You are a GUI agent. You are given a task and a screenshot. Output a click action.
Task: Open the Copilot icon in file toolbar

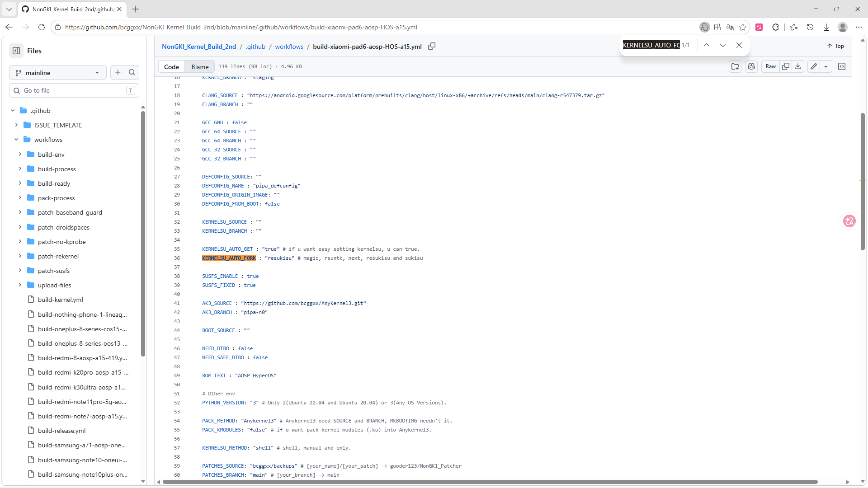tap(751, 66)
